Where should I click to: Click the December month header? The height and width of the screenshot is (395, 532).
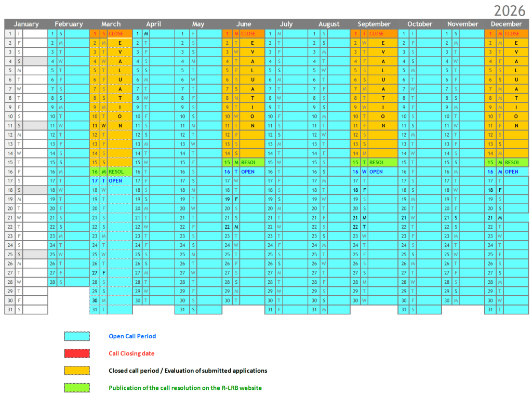click(x=506, y=24)
